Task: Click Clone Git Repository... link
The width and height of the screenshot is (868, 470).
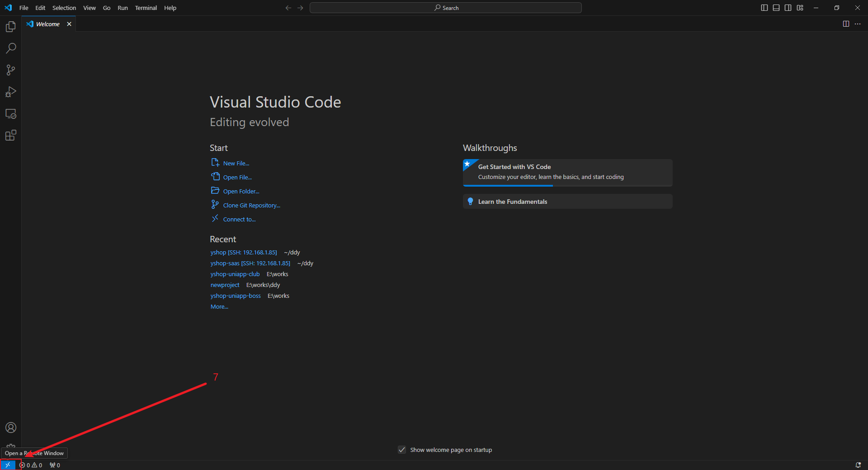Action: (251, 206)
